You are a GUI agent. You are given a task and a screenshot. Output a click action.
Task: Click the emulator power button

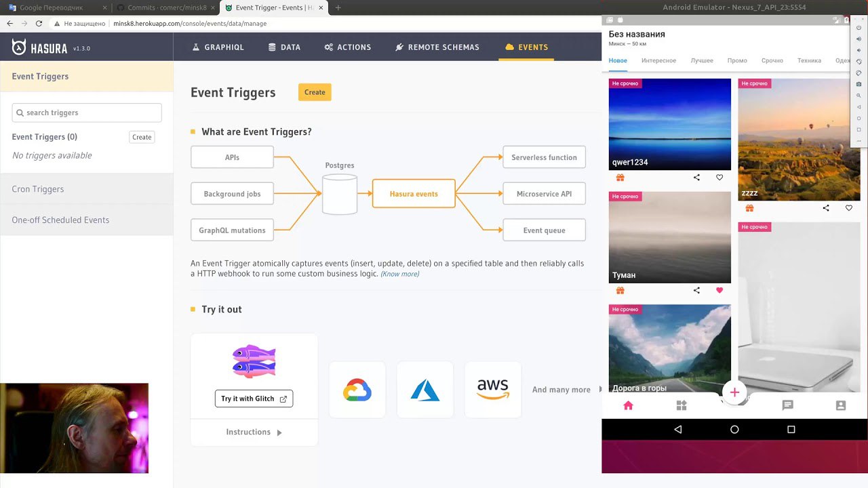tap(859, 27)
